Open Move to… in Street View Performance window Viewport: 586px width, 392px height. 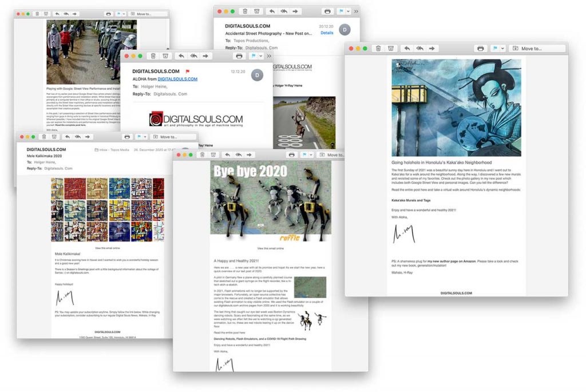[x=147, y=14]
